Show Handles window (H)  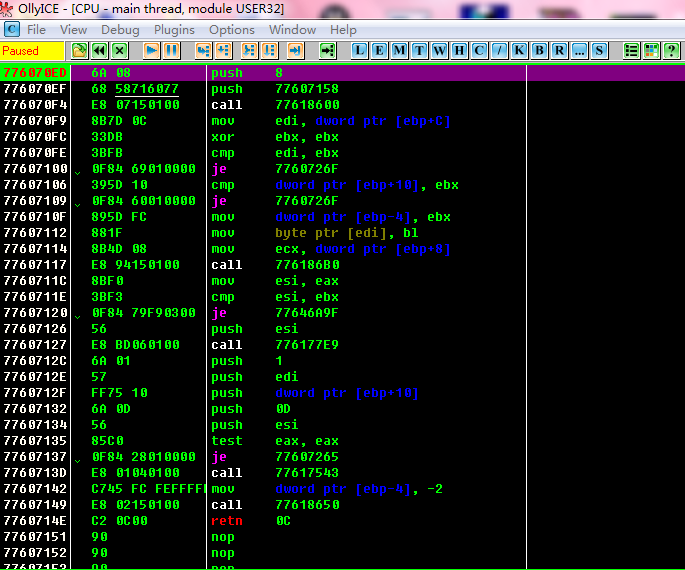(459, 51)
